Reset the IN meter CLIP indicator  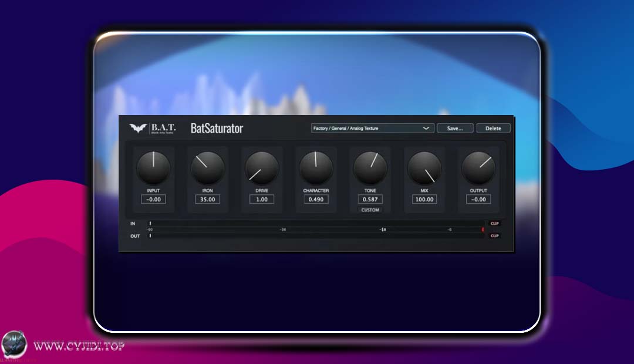[x=494, y=224]
